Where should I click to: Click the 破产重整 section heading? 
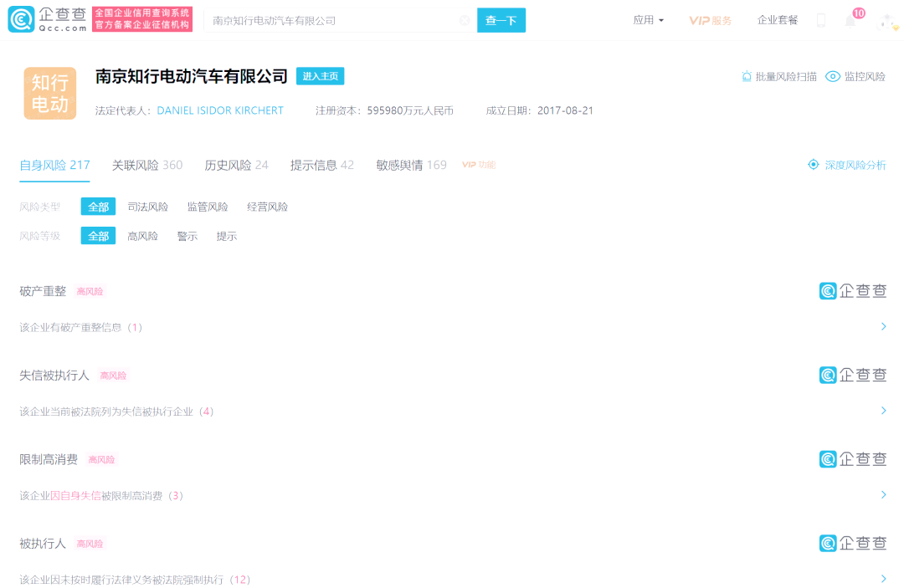click(43, 291)
